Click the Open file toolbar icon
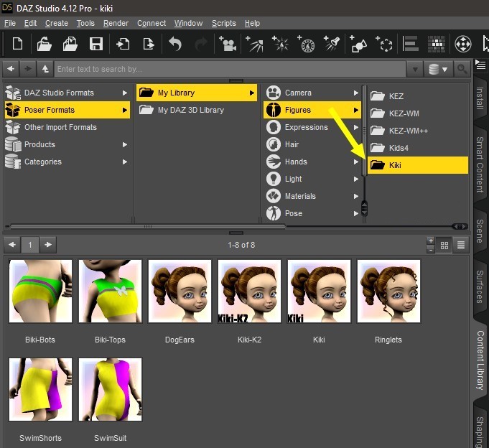Image resolution: width=489 pixels, height=448 pixels. pos(44,44)
